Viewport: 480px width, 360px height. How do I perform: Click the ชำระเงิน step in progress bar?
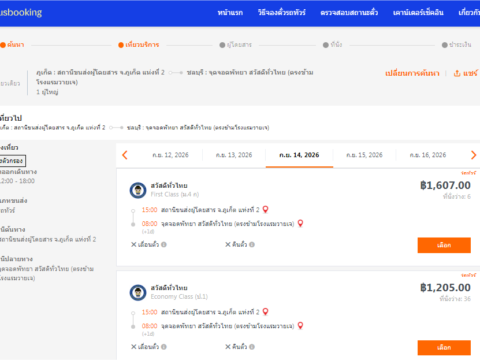pos(456,45)
